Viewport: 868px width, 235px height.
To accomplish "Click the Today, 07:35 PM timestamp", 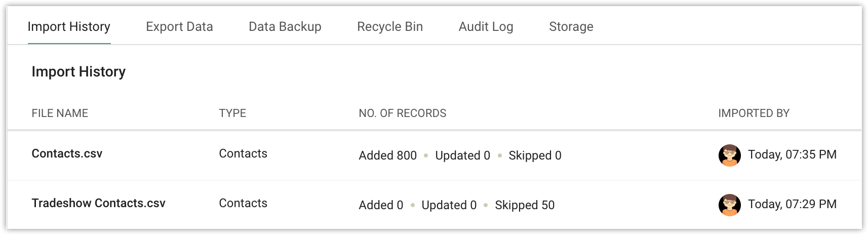I will tap(792, 155).
